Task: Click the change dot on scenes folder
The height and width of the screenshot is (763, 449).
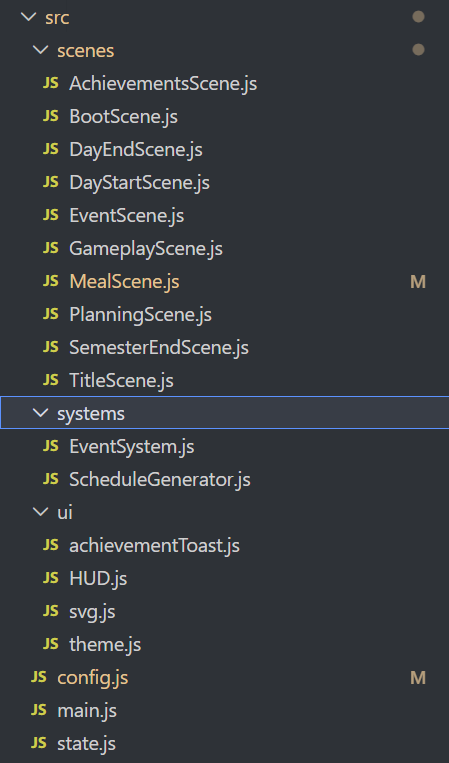Action: click(x=418, y=50)
